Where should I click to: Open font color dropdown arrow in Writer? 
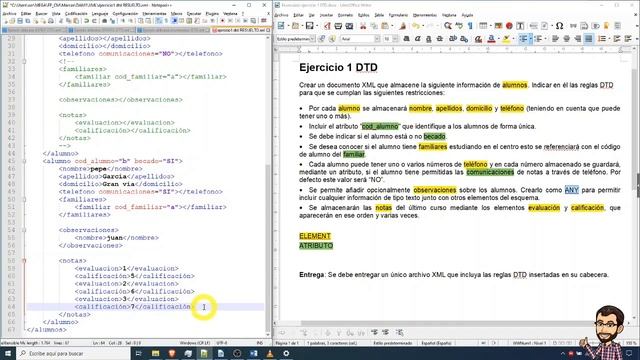click(x=498, y=38)
